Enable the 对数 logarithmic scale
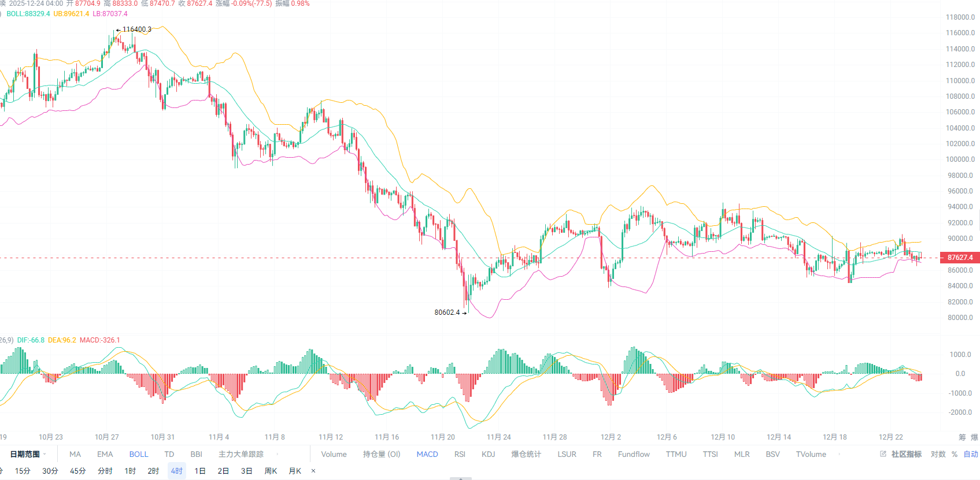 pyautogui.click(x=938, y=454)
